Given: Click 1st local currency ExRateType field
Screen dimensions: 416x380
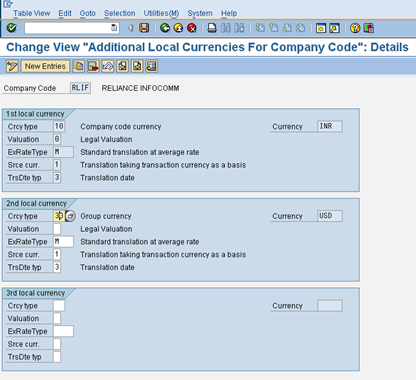Looking at the screenshot, I should (x=63, y=152).
